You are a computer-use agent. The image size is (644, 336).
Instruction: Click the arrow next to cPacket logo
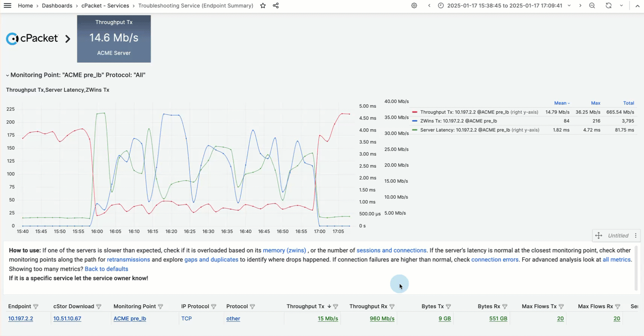coord(67,39)
